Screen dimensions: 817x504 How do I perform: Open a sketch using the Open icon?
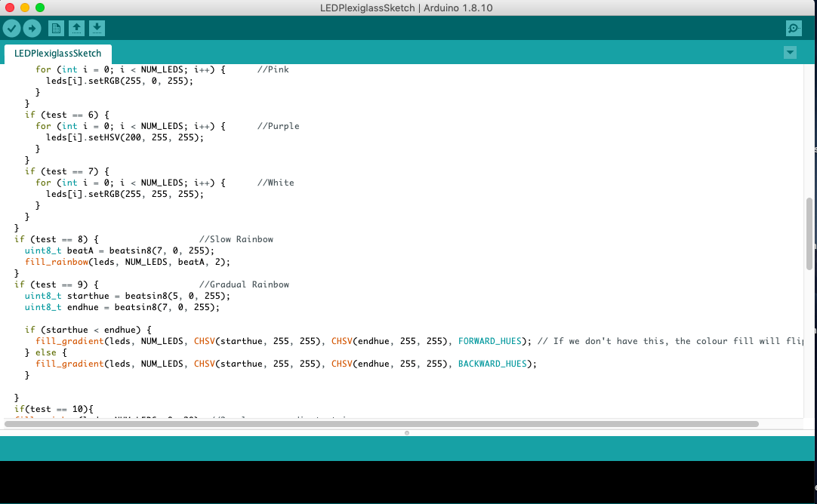coord(76,28)
